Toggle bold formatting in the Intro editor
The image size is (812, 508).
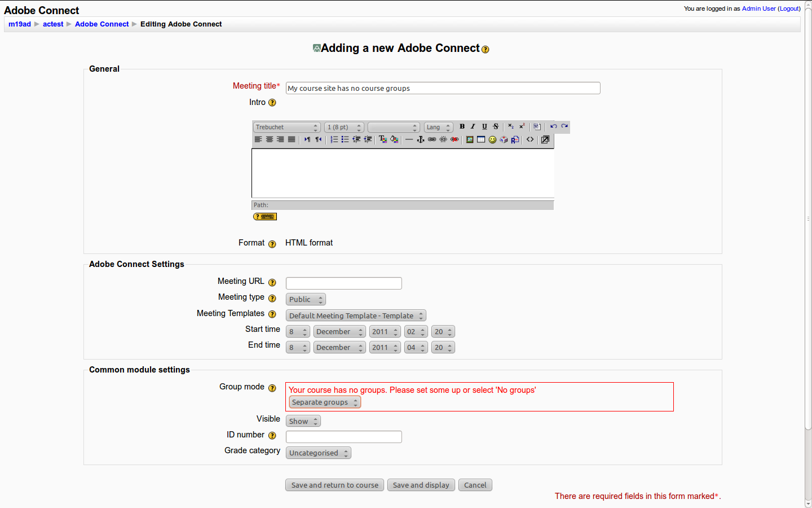click(x=462, y=126)
